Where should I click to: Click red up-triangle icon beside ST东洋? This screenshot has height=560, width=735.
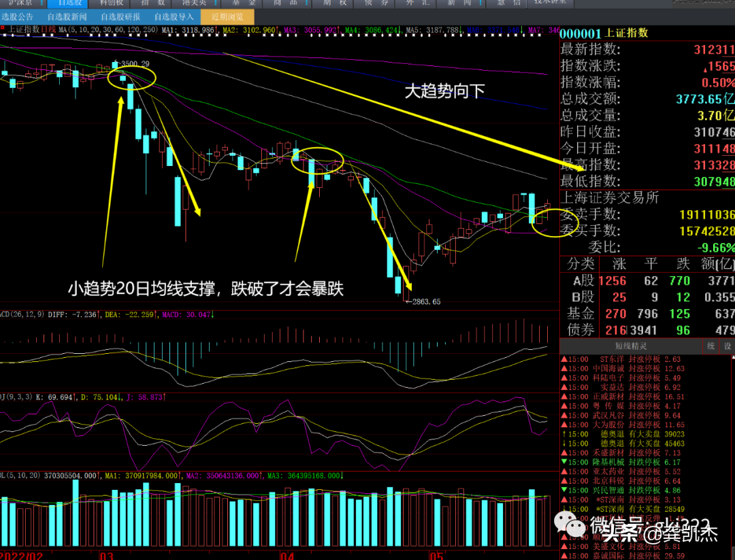(x=563, y=359)
